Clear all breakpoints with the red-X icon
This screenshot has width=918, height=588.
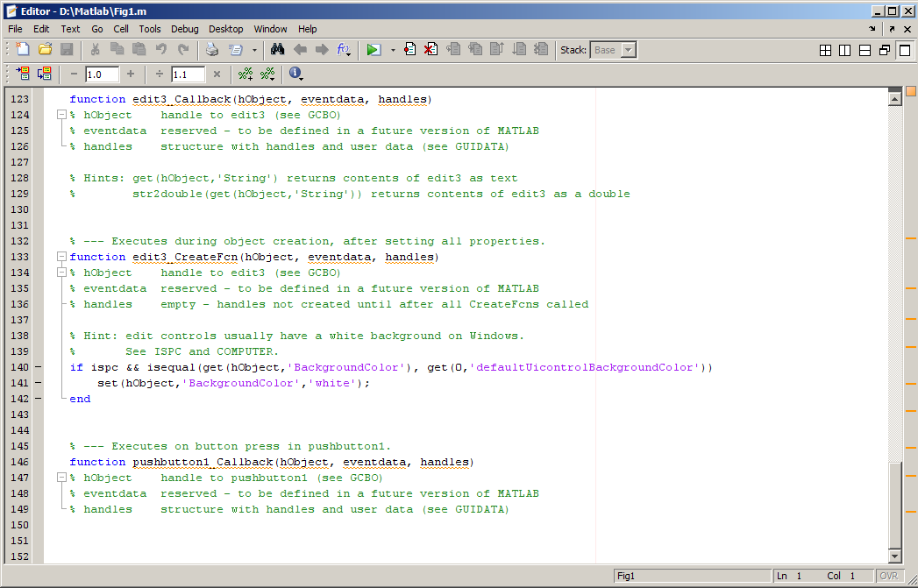pyautogui.click(x=431, y=50)
